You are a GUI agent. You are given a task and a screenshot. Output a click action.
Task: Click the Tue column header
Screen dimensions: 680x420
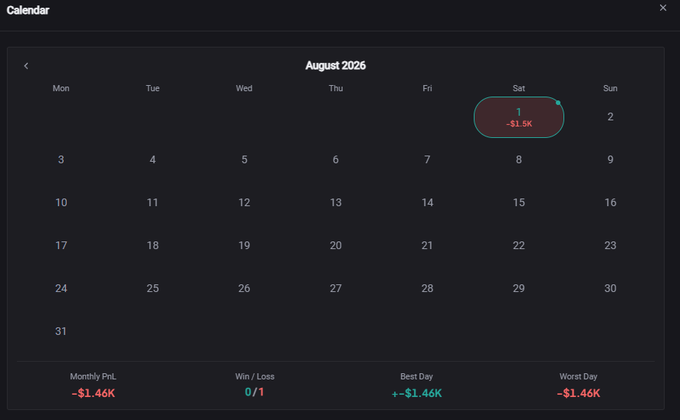coord(153,89)
